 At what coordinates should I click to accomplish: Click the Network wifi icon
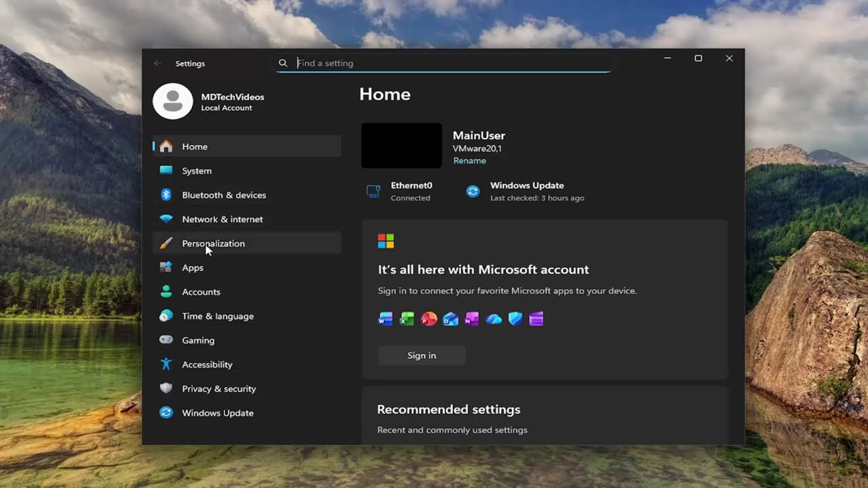click(x=166, y=220)
